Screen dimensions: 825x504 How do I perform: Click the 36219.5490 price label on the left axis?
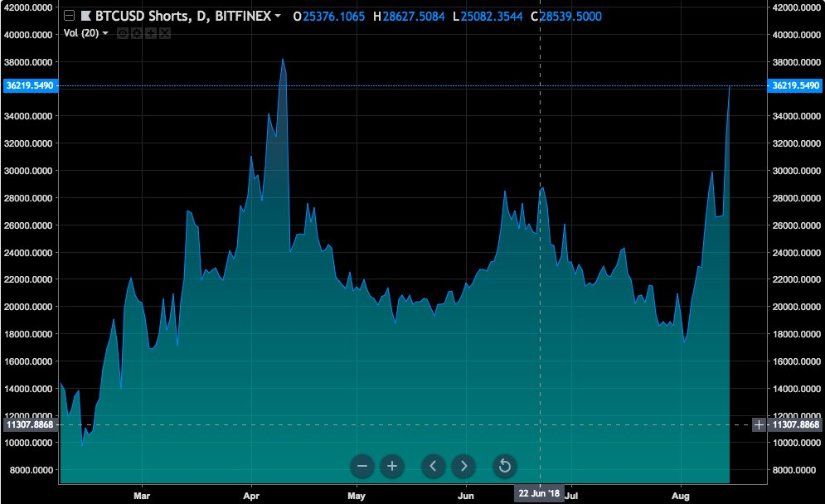click(x=30, y=85)
